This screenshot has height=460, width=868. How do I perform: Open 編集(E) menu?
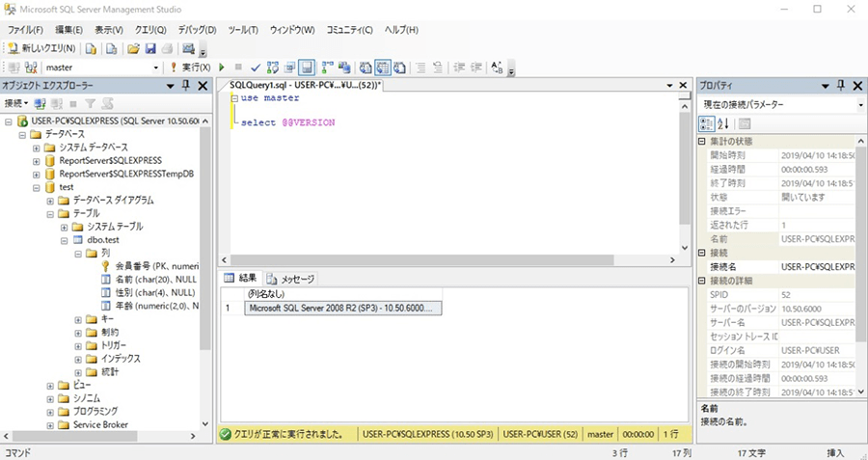point(69,30)
